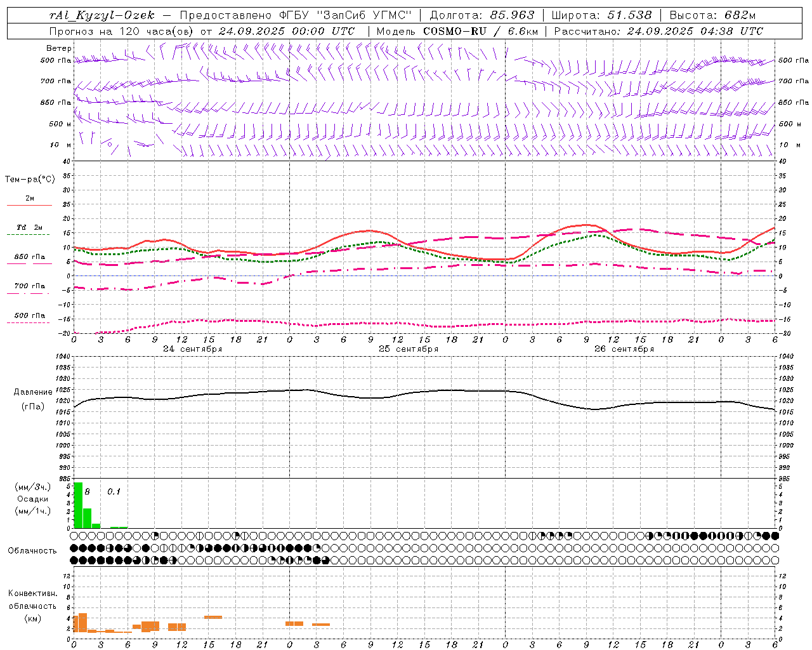Click the '700 гПа' temperature legend entry
The image size is (812, 650).
pos(30,286)
